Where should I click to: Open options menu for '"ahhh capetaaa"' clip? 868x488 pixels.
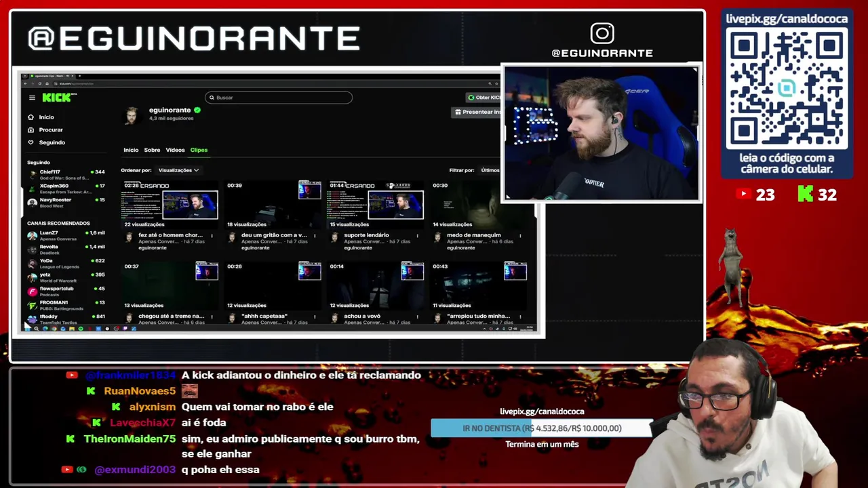[x=315, y=317]
